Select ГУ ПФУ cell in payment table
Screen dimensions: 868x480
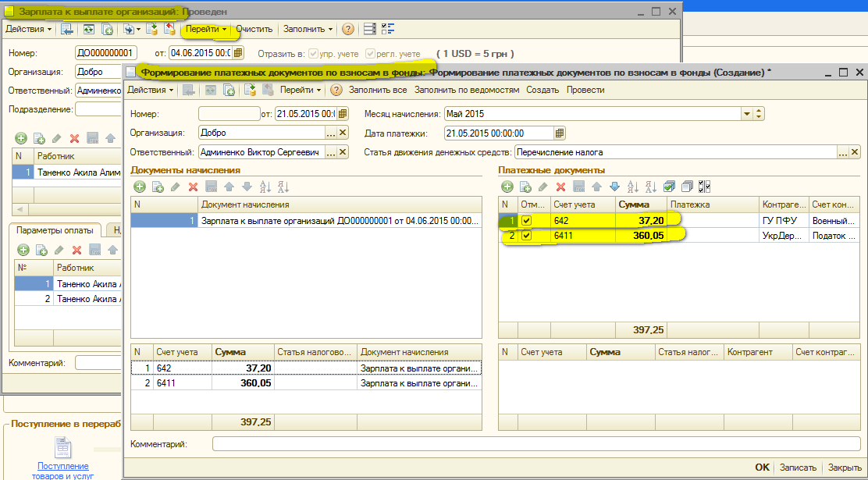pos(783,220)
